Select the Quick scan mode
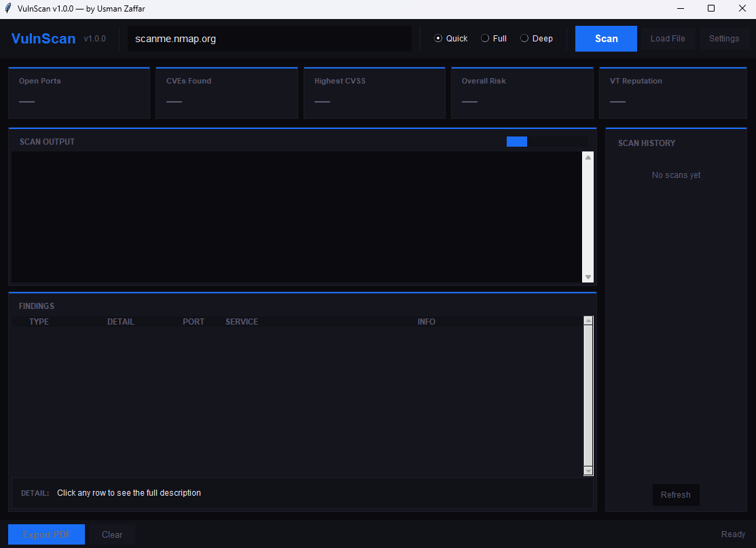This screenshot has width=756, height=548. [451, 39]
